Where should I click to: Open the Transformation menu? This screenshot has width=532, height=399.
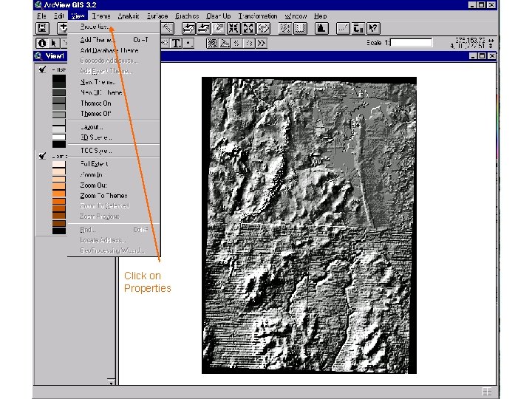pyautogui.click(x=258, y=16)
